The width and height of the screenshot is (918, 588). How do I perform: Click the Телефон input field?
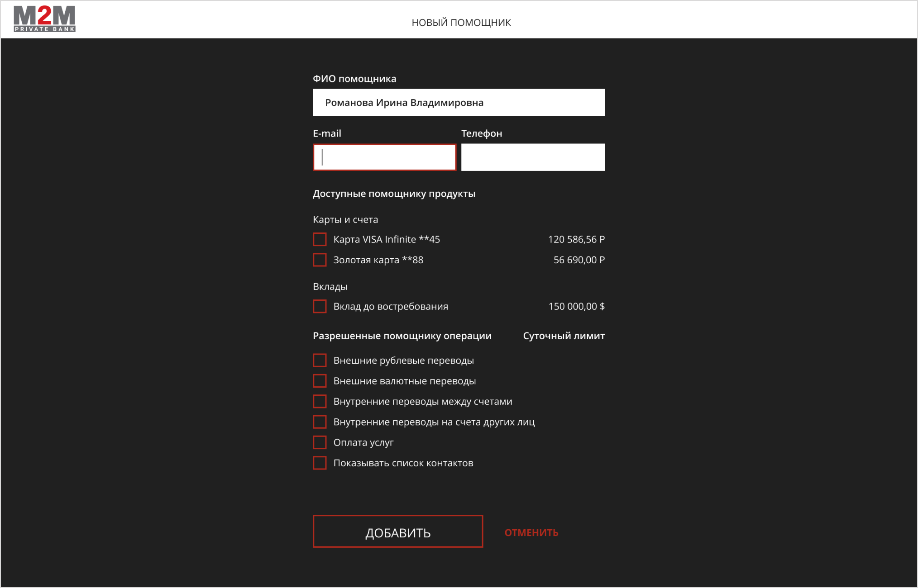pos(533,157)
